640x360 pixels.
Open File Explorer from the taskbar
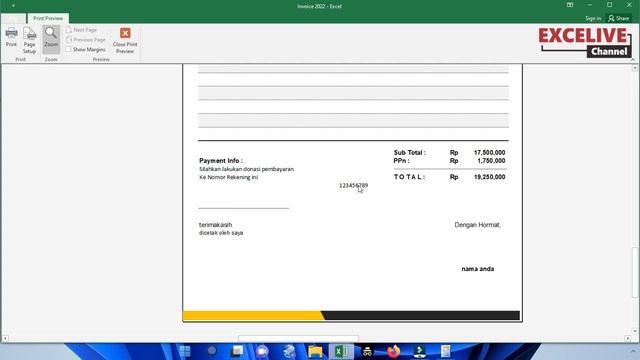coord(315,351)
